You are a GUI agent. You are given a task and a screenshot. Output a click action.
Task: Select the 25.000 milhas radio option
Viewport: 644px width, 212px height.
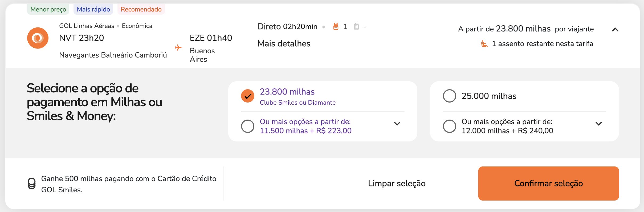point(450,96)
